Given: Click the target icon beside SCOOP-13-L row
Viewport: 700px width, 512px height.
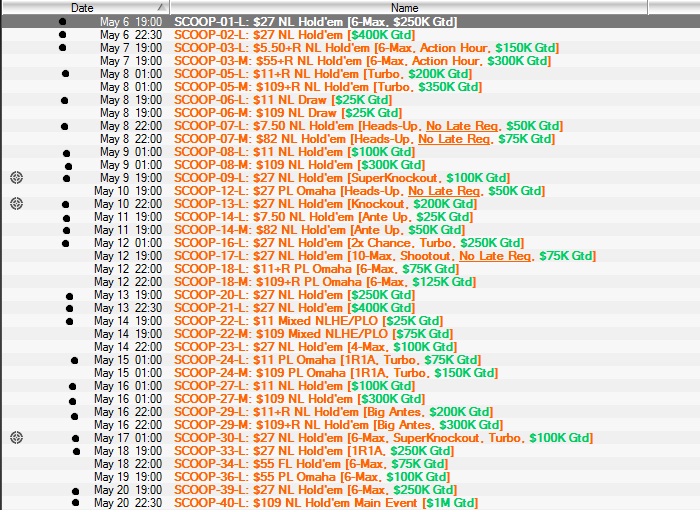Looking at the screenshot, I should [x=17, y=204].
